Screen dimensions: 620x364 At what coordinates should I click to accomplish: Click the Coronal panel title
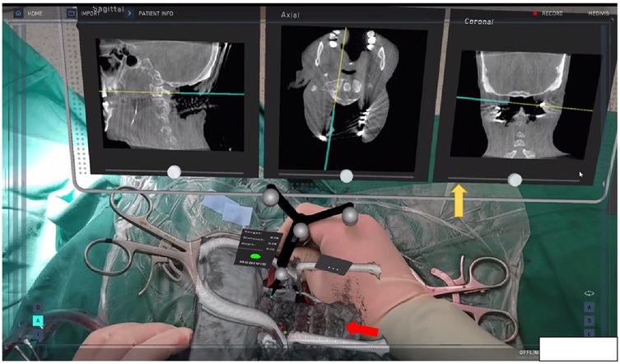[x=479, y=21]
